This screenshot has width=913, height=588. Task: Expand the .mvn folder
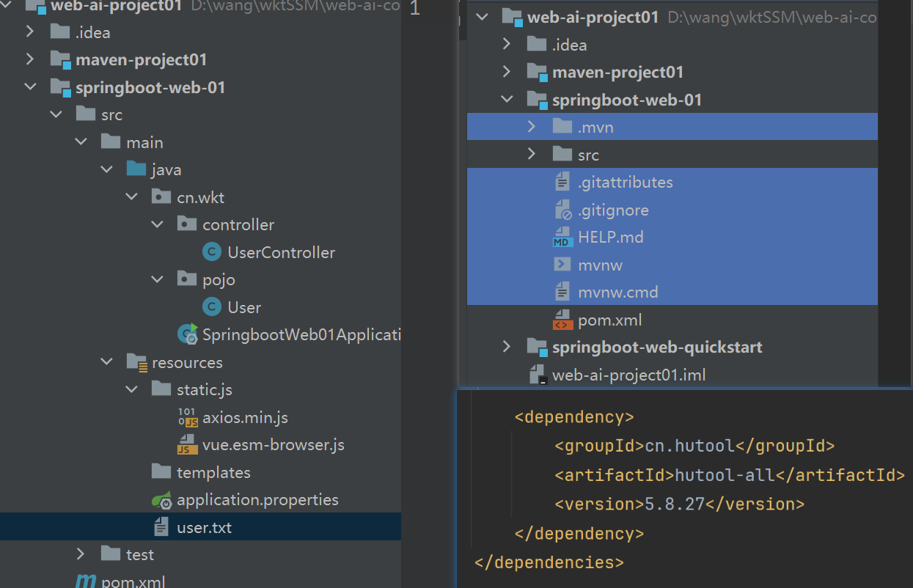[532, 128]
